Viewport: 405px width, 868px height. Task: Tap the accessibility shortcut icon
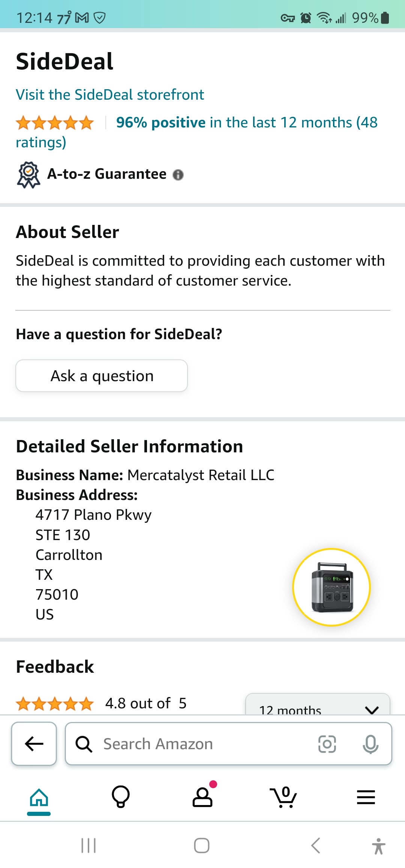click(378, 846)
